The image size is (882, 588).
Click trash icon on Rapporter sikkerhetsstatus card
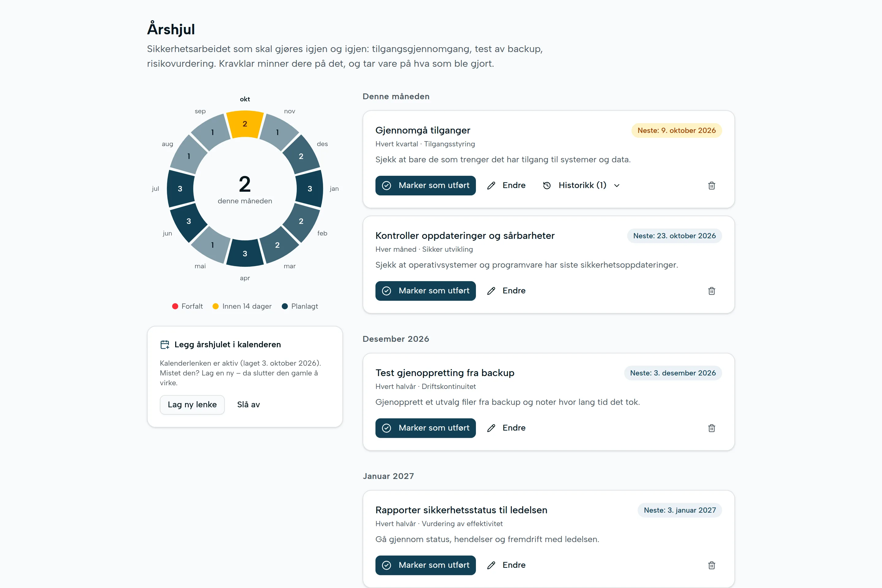pyautogui.click(x=711, y=566)
